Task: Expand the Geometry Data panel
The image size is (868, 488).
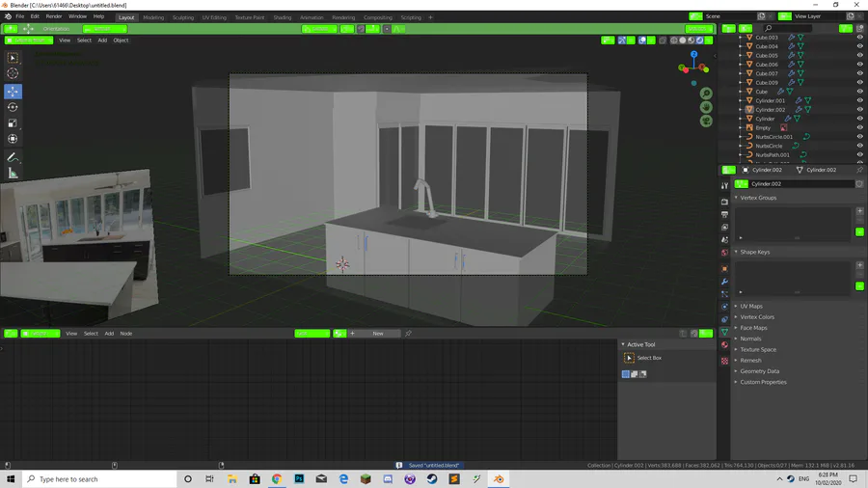Action: point(736,371)
